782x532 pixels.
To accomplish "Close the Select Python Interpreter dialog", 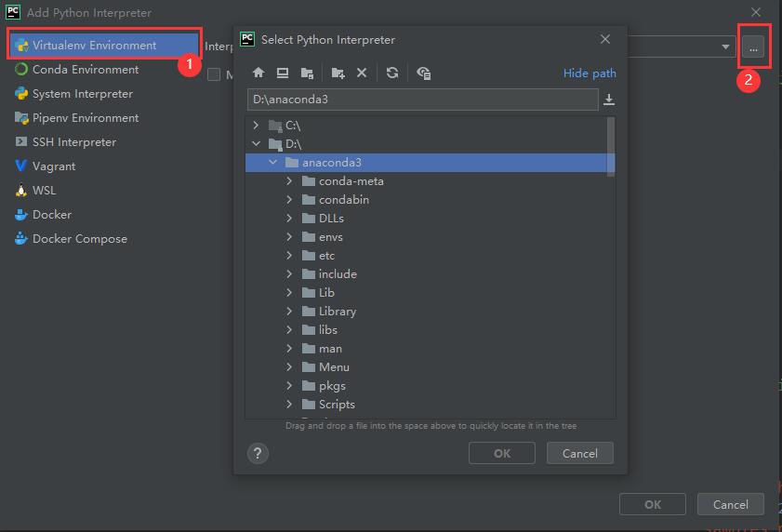I will pyautogui.click(x=605, y=39).
